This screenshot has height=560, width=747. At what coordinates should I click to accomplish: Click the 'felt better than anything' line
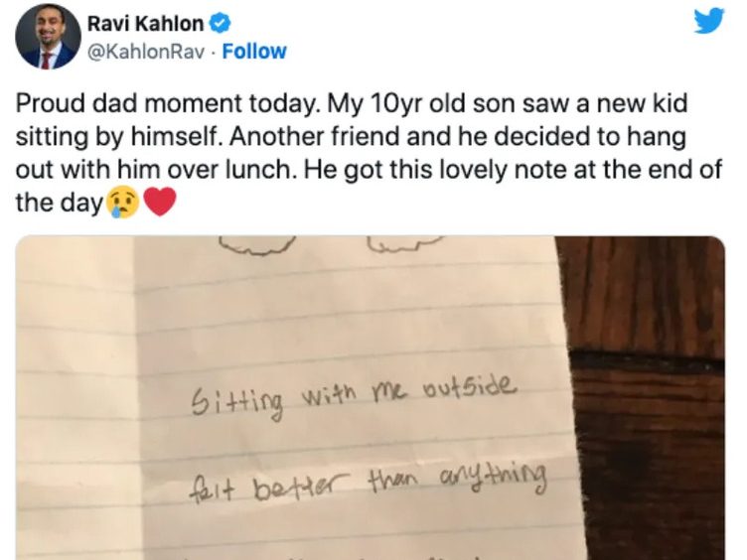tap(367, 479)
